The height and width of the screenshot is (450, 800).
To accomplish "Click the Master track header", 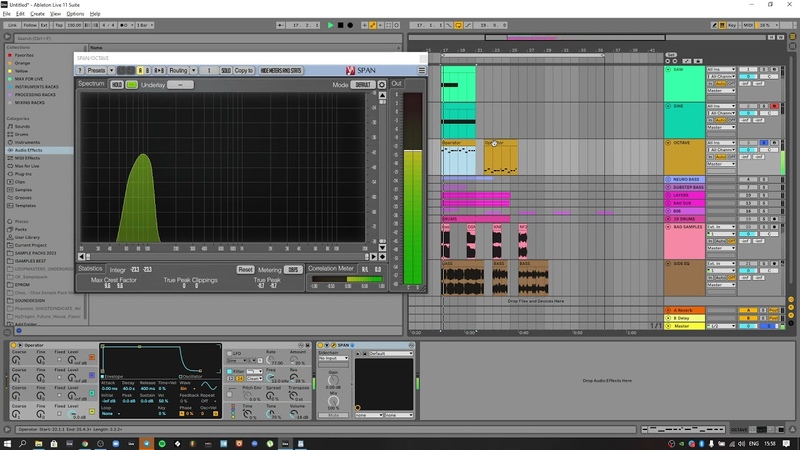I will 684,326.
